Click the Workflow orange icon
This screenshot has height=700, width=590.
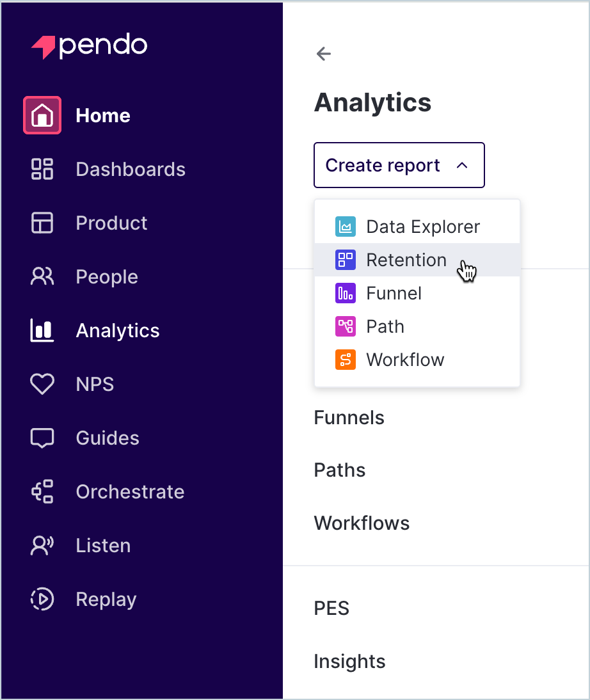(x=346, y=360)
